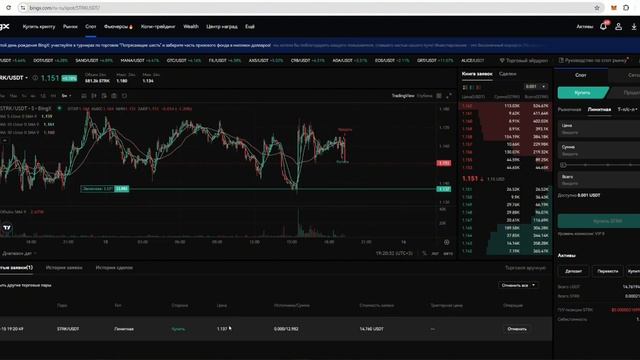Open order book 0.001 precision dropdown
Image resolution: width=640 pixels, height=360 pixels.
[x=536, y=87]
